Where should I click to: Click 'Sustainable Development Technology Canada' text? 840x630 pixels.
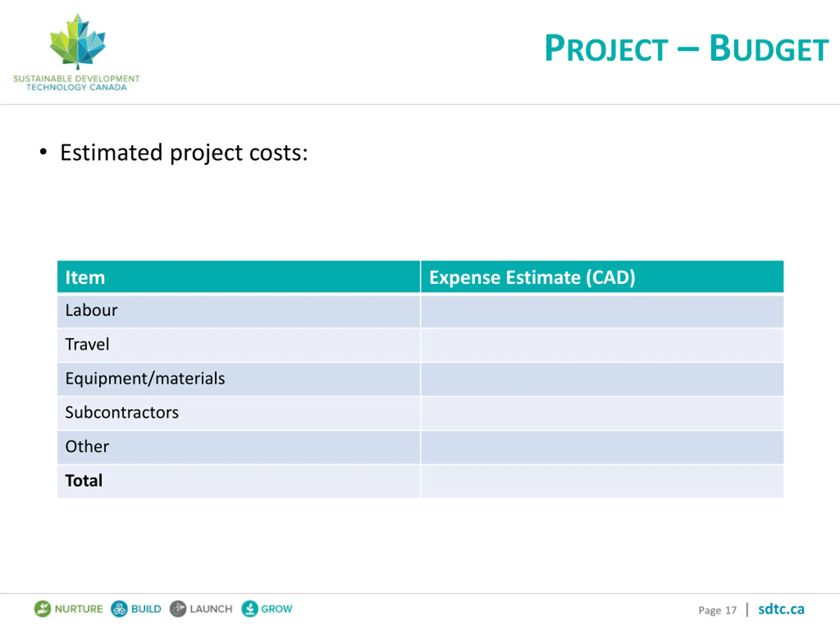[76, 83]
